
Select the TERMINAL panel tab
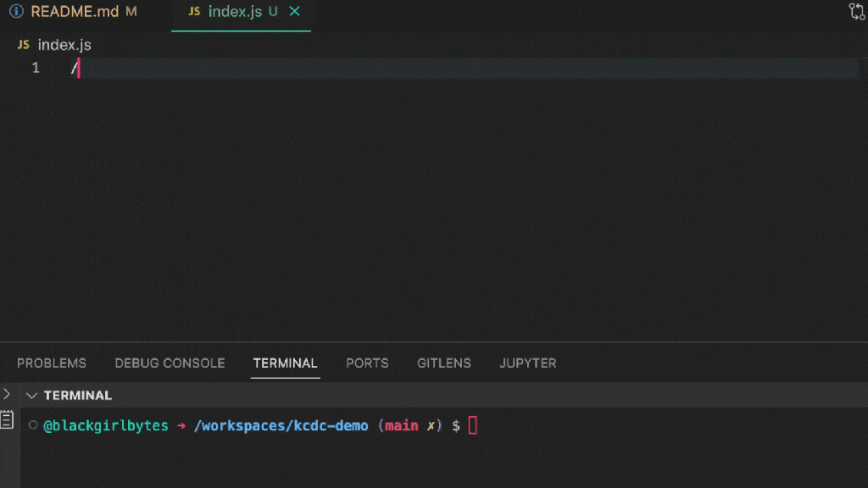(285, 363)
